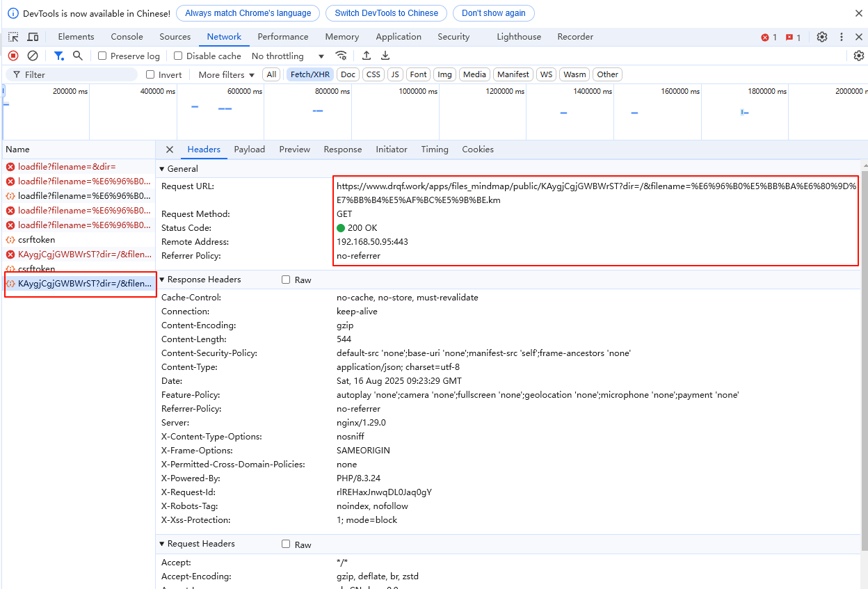Open the Performance panel

pyautogui.click(x=283, y=37)
